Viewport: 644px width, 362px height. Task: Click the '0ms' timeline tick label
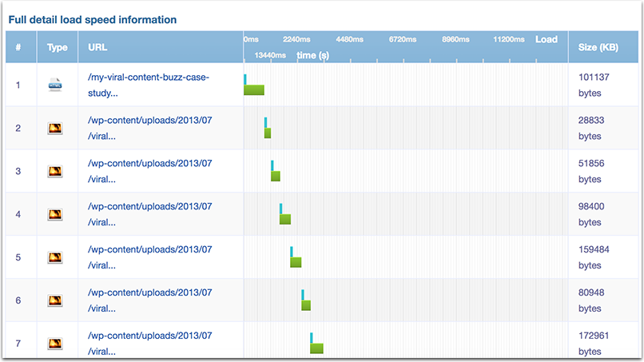pyautogui.click(x=252, y=39)
